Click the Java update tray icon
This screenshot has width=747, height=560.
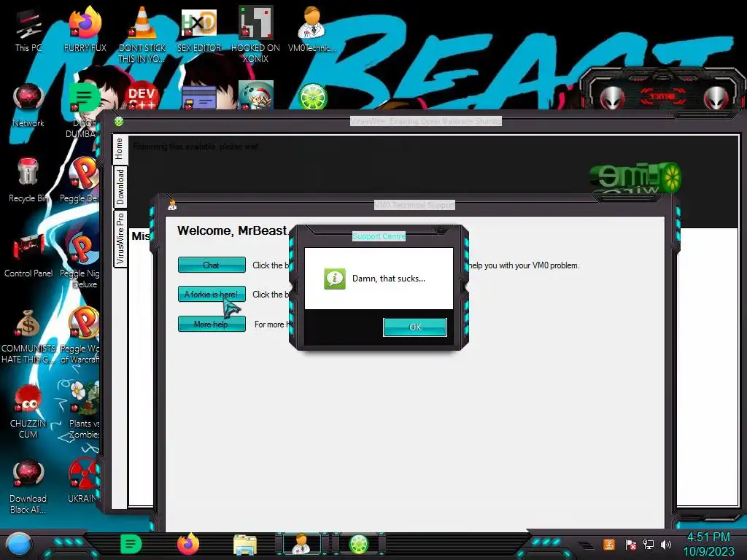click(609, 544)
